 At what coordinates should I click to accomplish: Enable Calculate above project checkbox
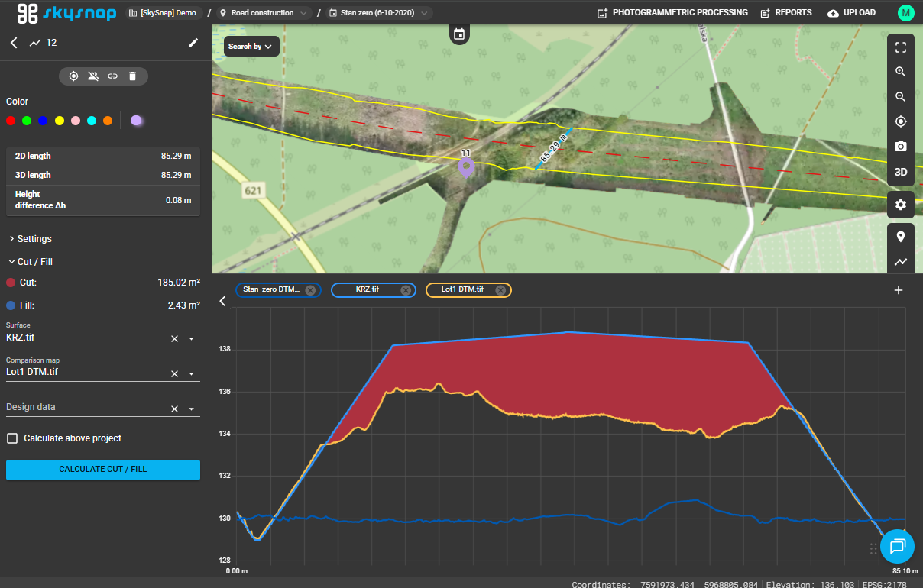coord(12,438)
